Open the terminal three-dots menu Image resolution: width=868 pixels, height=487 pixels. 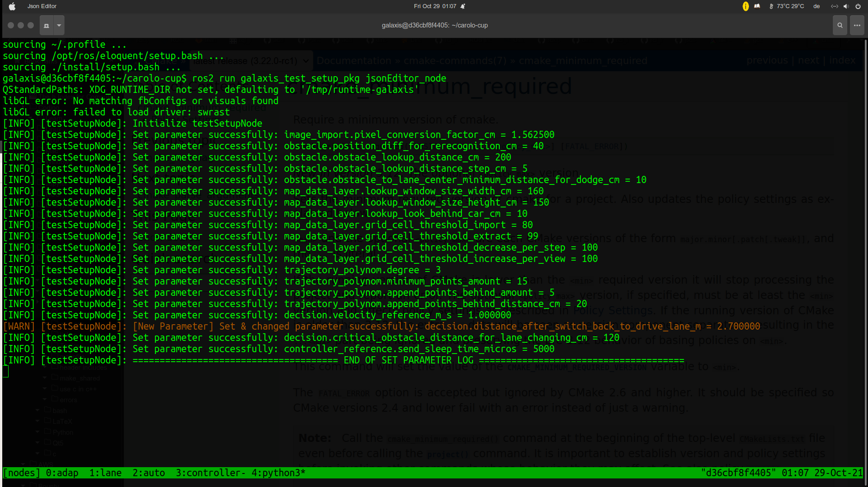pos(857,25)
